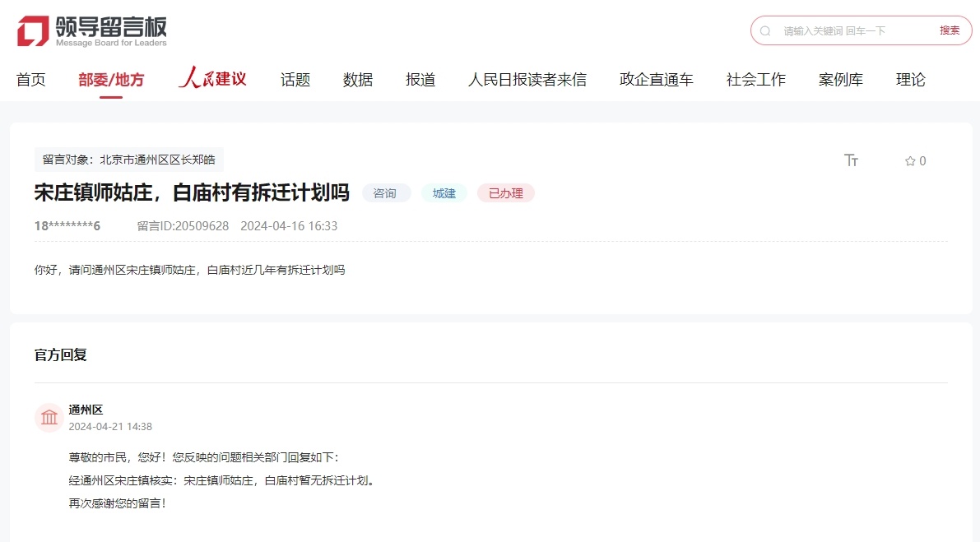Select 政企直通车 in navigation bar
This screenshot has height=542, width=980.
click(657, 80)
